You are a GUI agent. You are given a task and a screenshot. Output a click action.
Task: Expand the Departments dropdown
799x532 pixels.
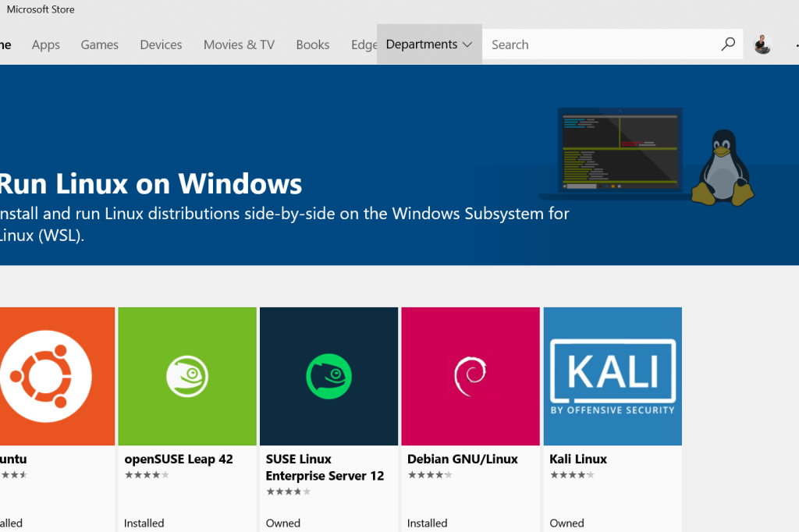click(429, 44)
